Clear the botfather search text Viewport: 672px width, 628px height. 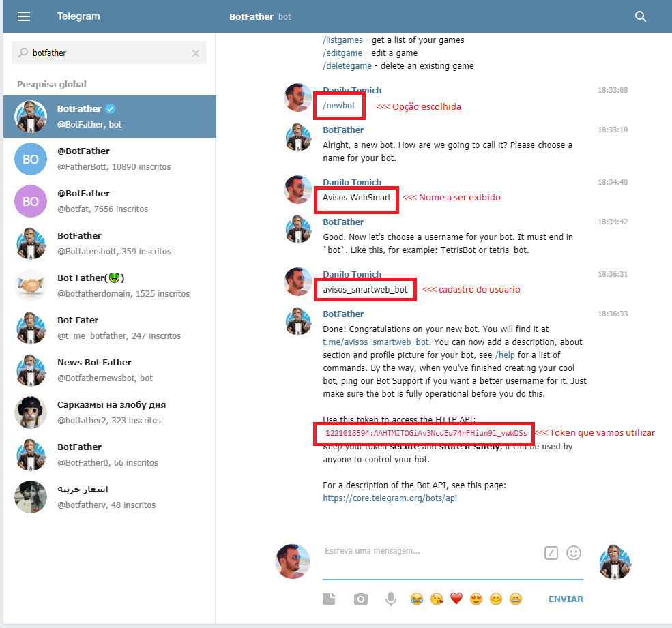click(195, 53)
